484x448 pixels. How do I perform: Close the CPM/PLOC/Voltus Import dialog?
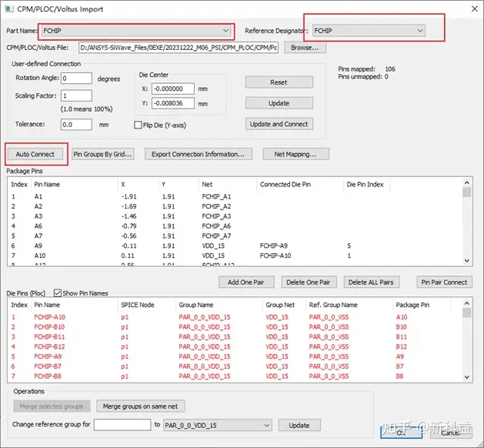click(475, 9)
